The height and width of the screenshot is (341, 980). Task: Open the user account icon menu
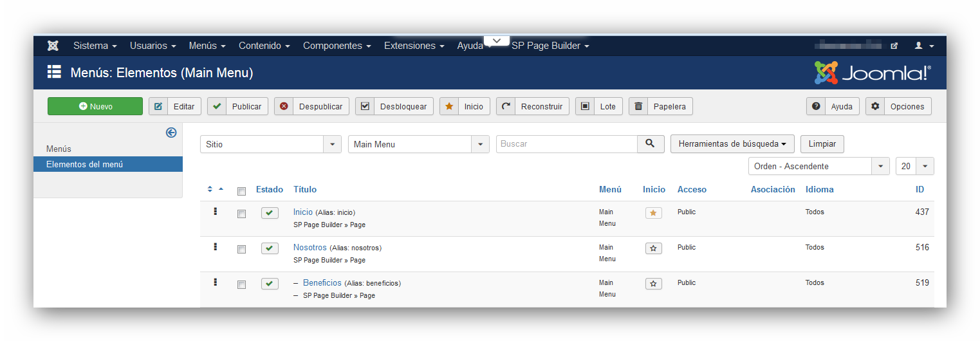pos(923,46)
